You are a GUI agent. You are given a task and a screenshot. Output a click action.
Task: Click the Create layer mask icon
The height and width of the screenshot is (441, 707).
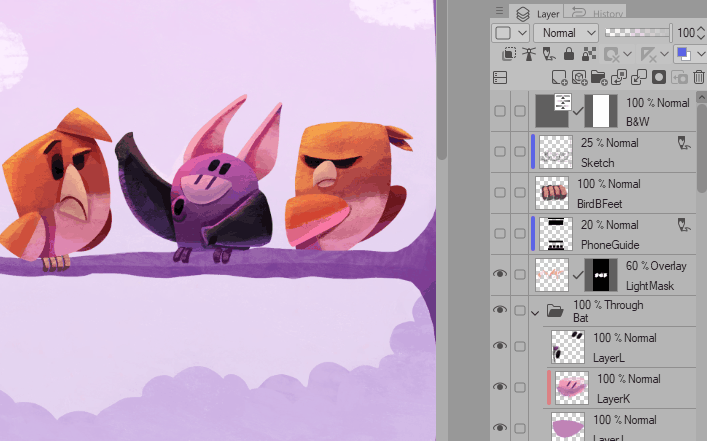[659, 77]
